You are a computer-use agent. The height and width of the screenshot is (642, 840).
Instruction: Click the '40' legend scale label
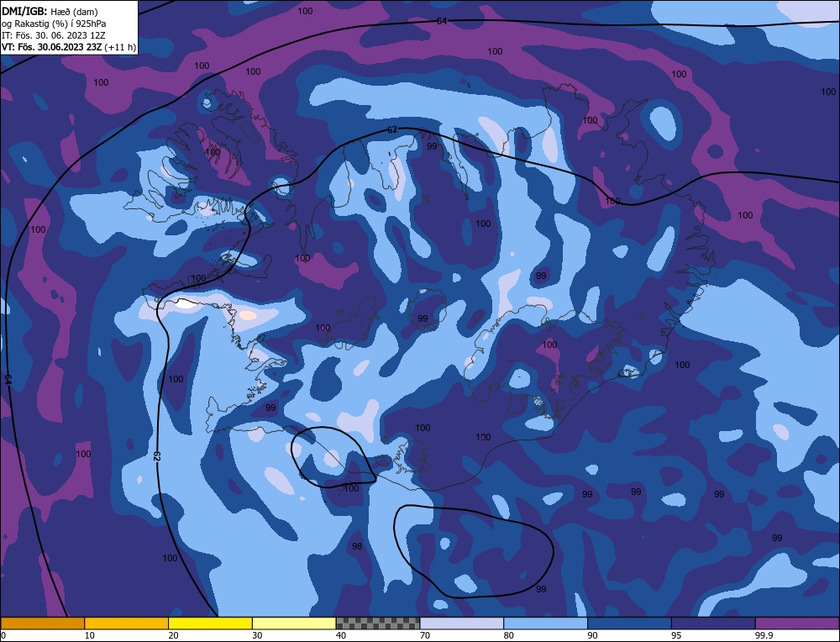pos(341,635)
